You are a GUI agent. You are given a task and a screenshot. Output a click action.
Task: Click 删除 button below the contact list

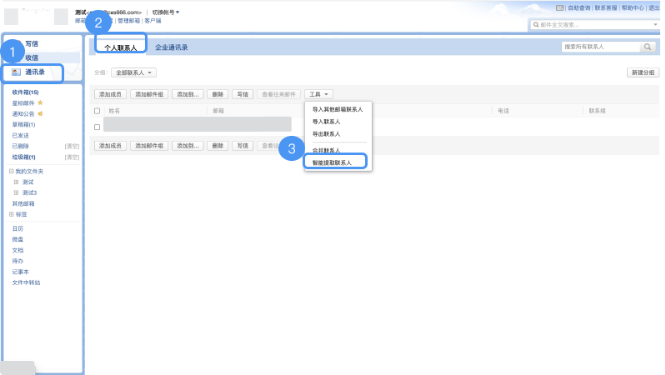(x=218, y=146)
